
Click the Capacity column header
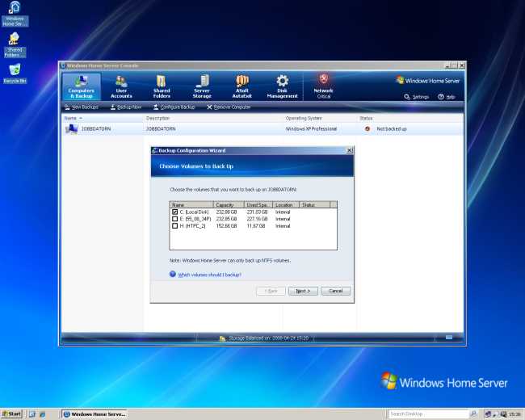tap(229, 204)
